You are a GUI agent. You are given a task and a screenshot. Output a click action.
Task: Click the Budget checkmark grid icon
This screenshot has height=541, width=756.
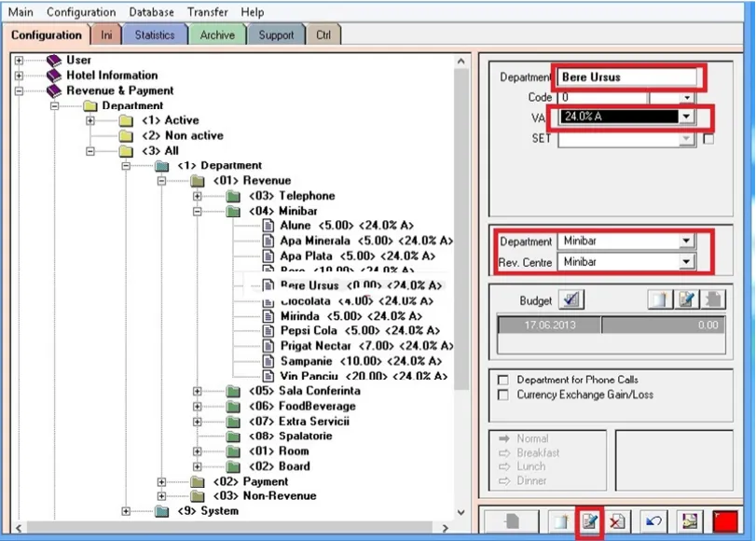[570, 299]
